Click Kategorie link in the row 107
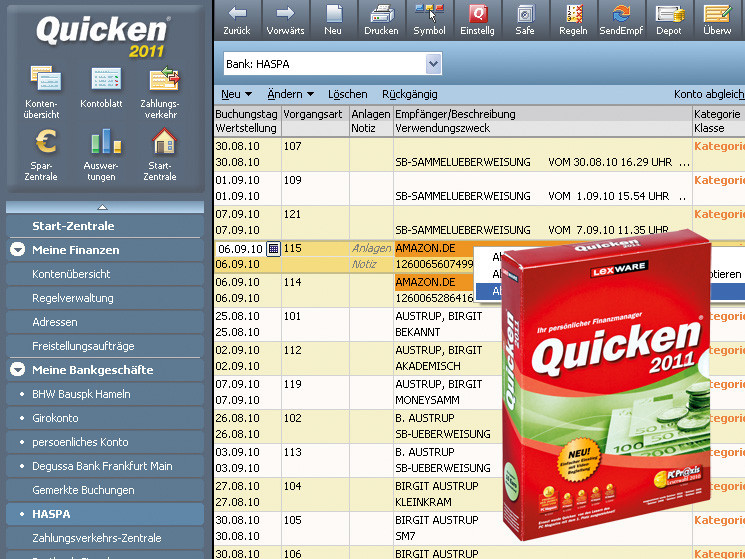 pyautogui.click(x=719, y=146)
